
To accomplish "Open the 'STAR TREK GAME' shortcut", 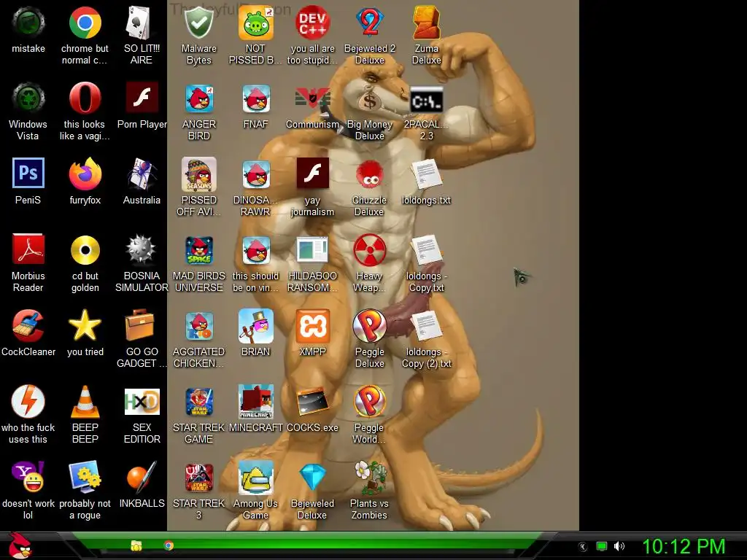I will [198, 402].
